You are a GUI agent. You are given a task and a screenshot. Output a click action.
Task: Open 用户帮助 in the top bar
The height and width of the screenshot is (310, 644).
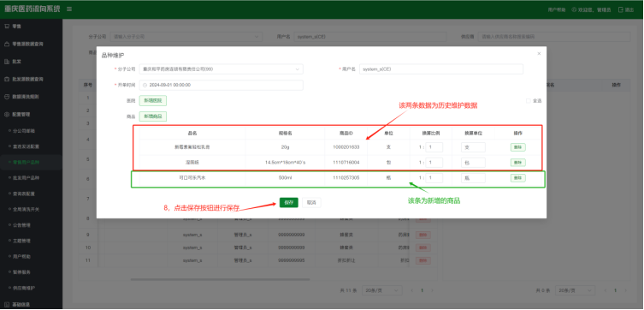pos(557,9)
